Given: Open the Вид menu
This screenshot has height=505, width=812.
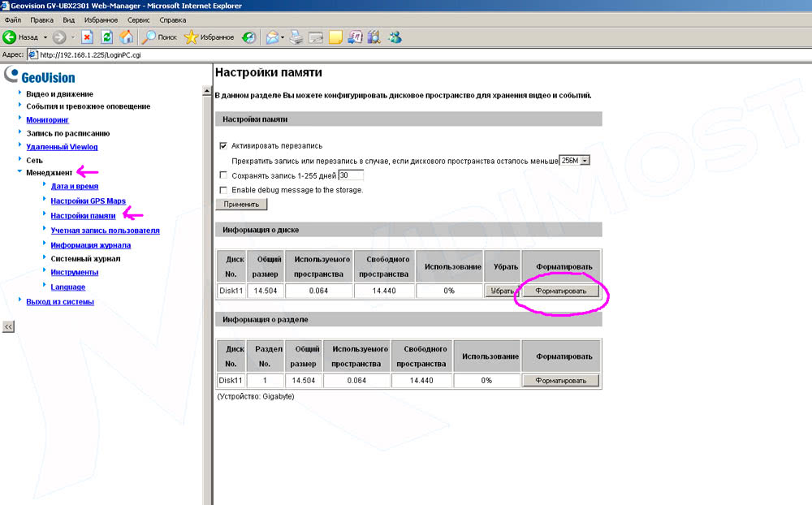Looking at the screenshot, I should 68,19.
